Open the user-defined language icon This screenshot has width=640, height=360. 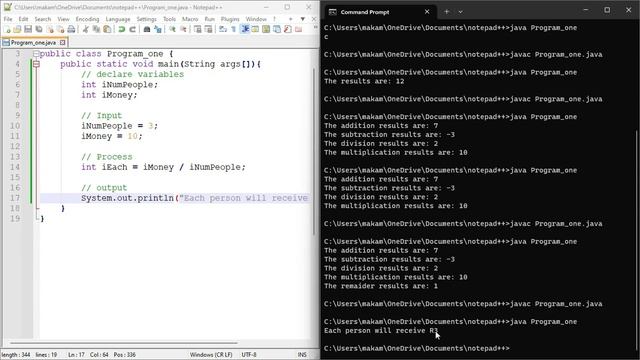(x=255, y=29)
